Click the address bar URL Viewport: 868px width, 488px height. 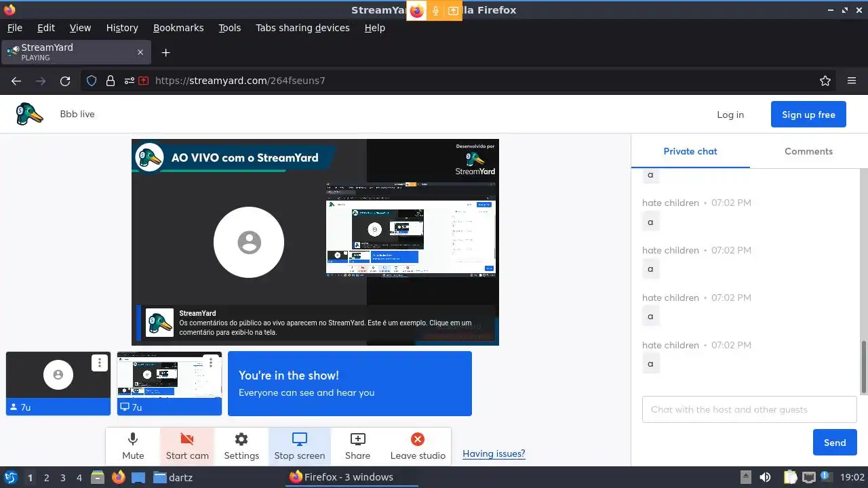point(240,81)
